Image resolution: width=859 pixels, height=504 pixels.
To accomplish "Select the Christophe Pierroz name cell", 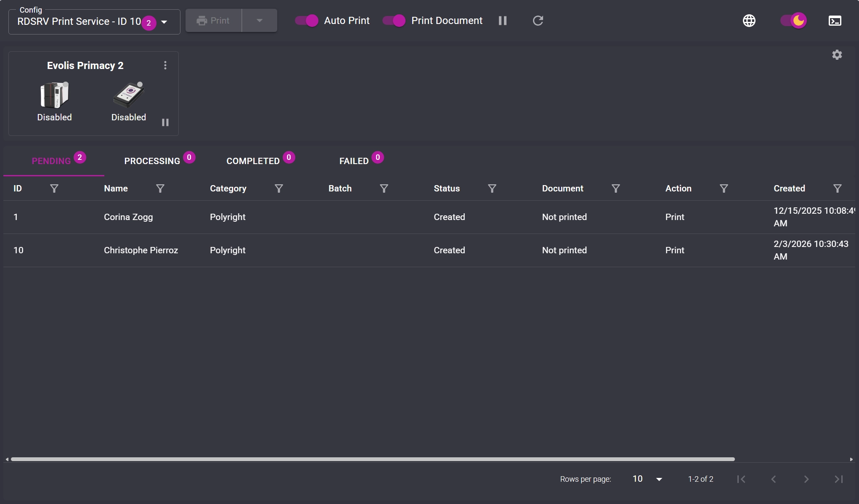I will (x=141, y=250).
